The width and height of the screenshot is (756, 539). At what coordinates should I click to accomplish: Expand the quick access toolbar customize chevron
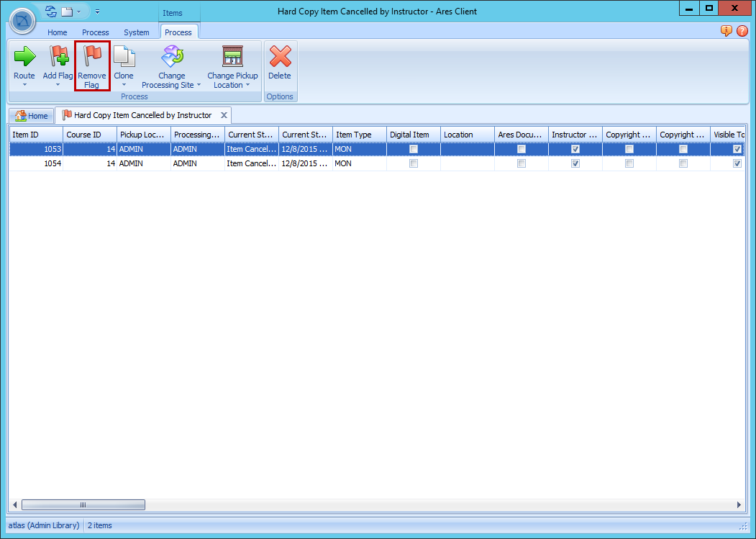(96, 12)
